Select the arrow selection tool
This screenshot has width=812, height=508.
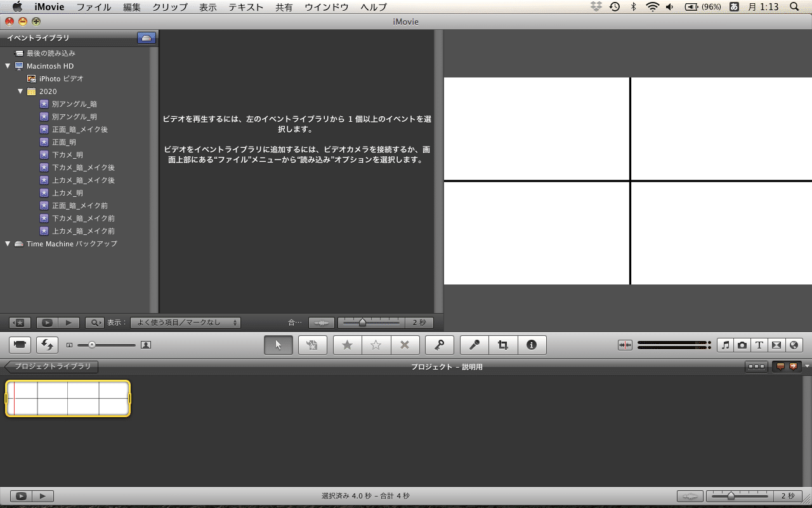click(x=278, y=345)
